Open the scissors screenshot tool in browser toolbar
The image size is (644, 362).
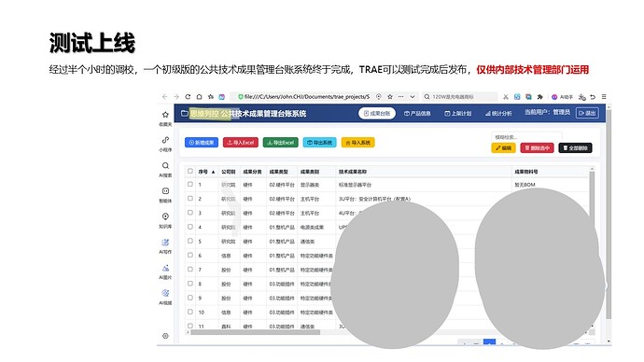(506, 97)
